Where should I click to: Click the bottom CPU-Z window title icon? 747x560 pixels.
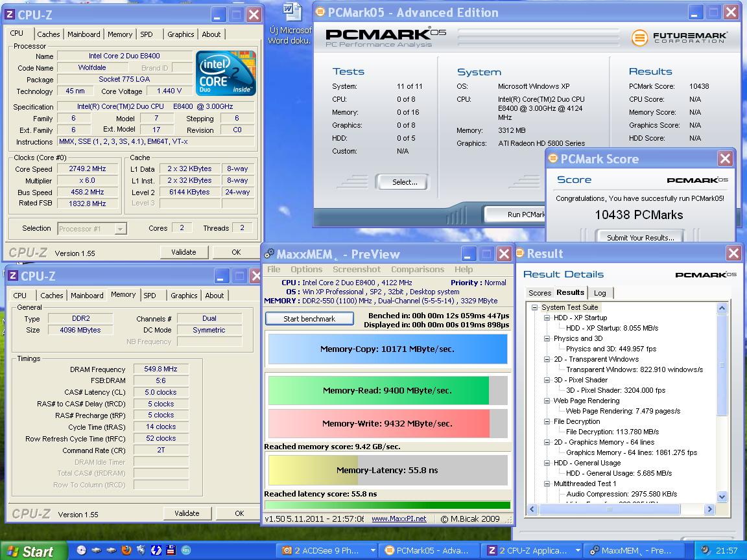coord(13,276)
